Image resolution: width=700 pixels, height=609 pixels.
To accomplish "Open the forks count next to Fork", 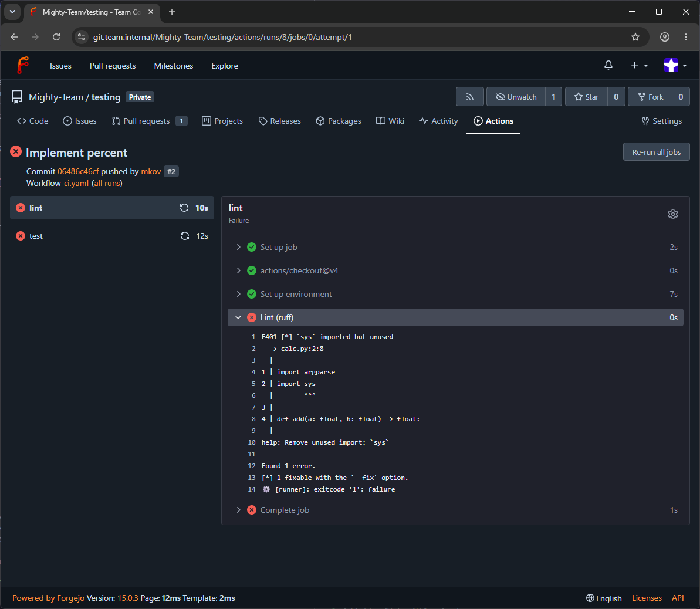I will coord(681,97).
